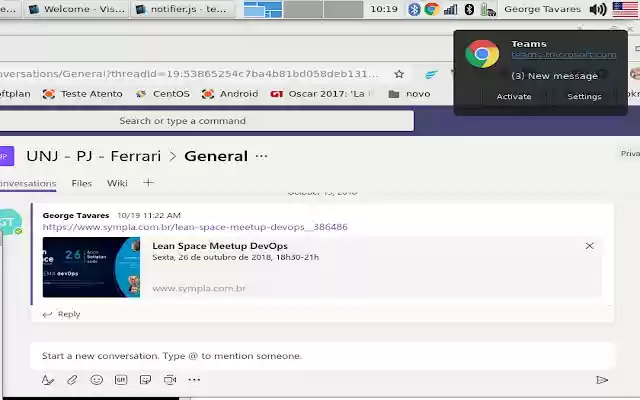Screen dimensions: 640x400
Task: Click the Search or type a command box
Action: point(206,121)
